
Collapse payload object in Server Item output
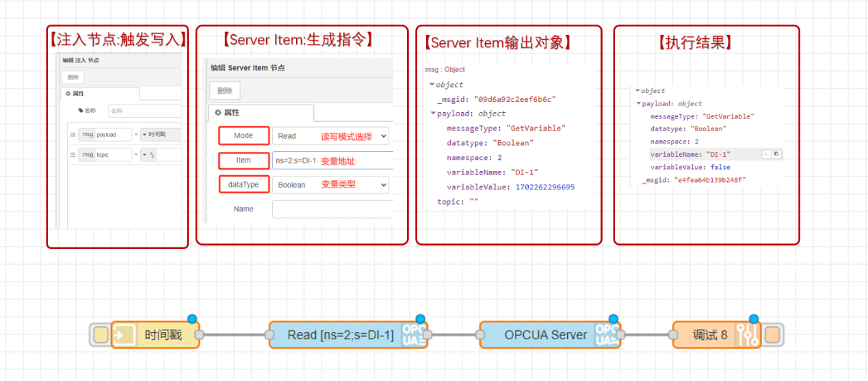point(432,114)
